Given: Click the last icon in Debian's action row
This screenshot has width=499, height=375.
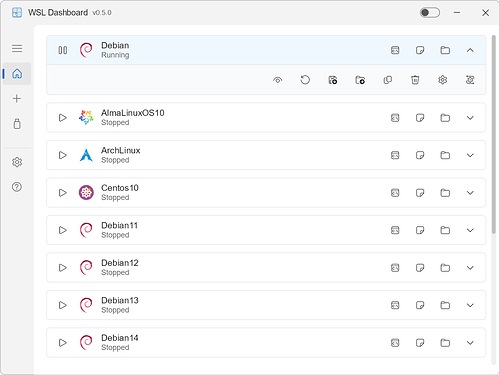Looking at the screenshot, I should [470, 80].
